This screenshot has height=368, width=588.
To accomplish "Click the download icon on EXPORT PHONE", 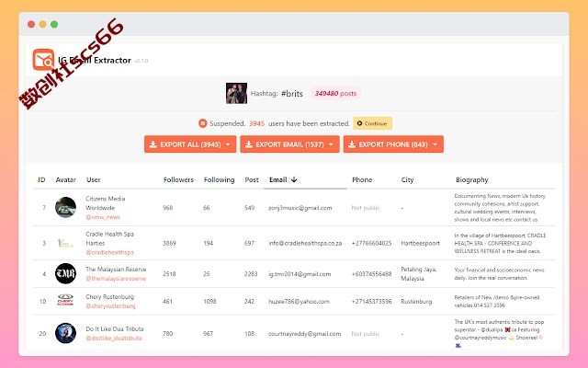I will click(352, 144).
